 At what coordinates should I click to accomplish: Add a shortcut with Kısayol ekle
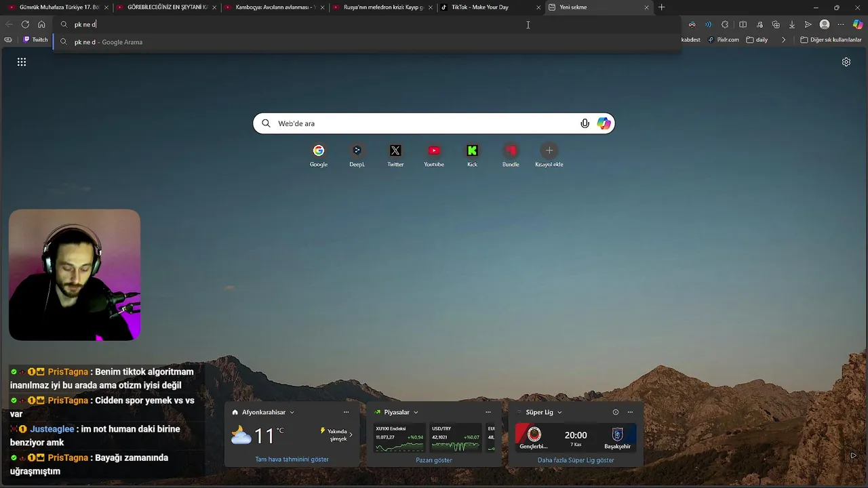click(x=549, y=155)
